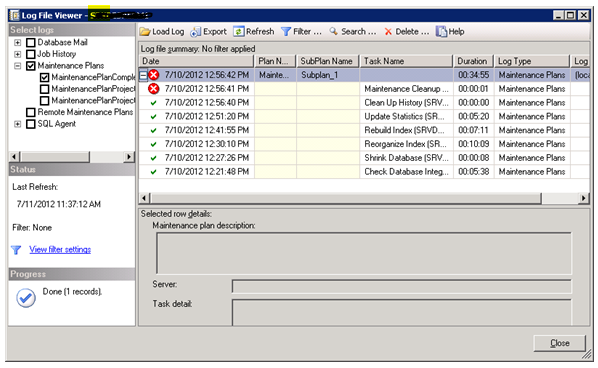Click the right arrow of the log tree scrollbar
The height and width of the screenshot is (368, 598).
pyautogui.click(x=129, y=157)
